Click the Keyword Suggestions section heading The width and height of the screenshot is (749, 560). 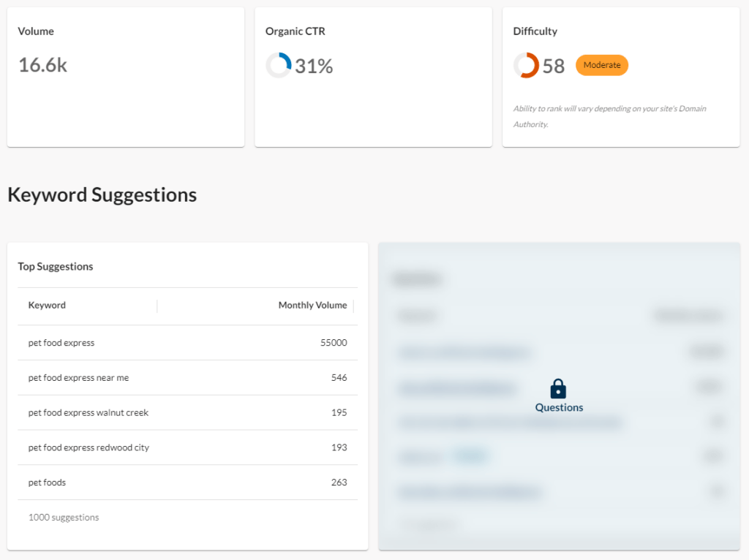tap(102, 194)
